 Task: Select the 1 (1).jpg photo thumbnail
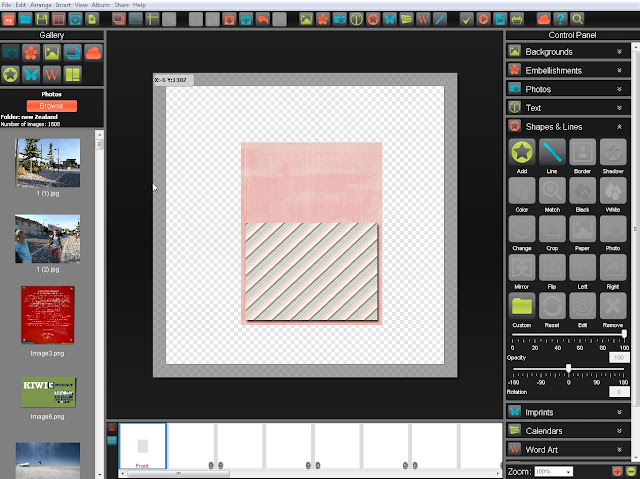click(48, 163)
